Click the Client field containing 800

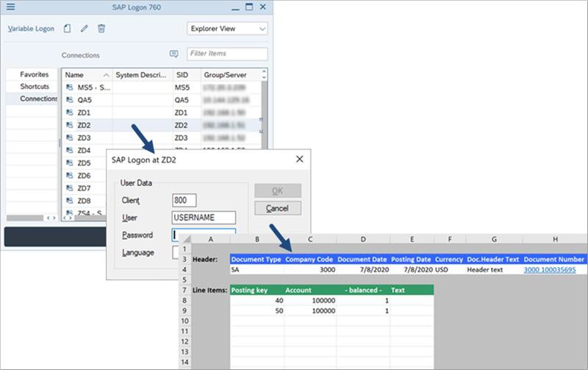184,200
